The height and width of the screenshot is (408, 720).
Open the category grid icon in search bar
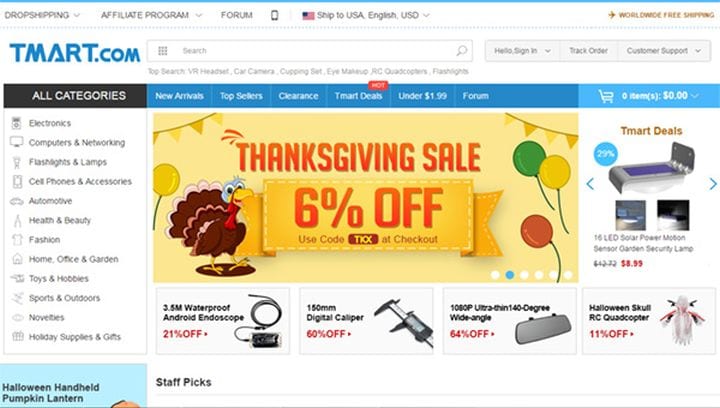click(163, 50)
